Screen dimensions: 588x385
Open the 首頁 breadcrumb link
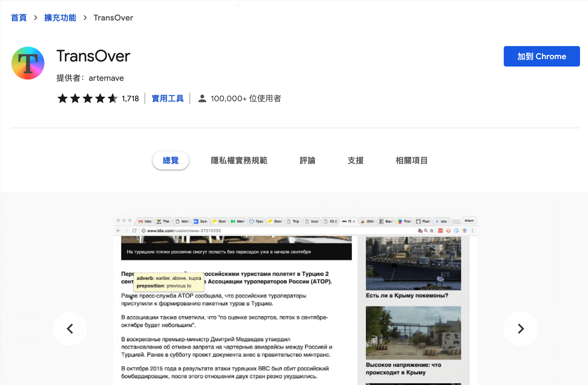pyautogui.click(x=19, y=18)
